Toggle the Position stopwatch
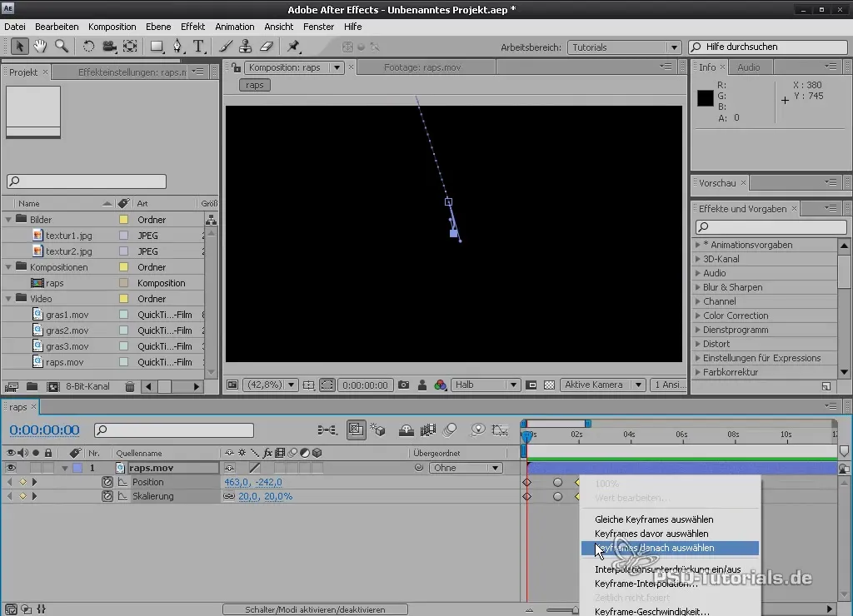Screen dimensions: 853x616 coord(107,482)
